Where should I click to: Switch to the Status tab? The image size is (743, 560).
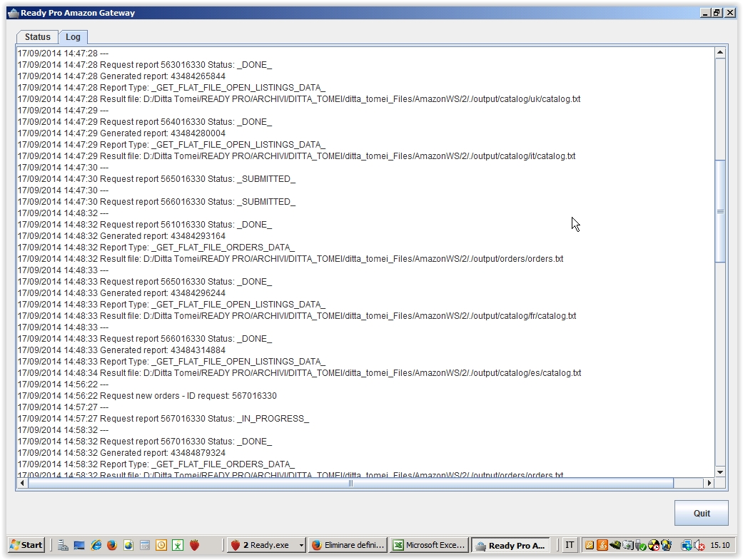point(37,37)
